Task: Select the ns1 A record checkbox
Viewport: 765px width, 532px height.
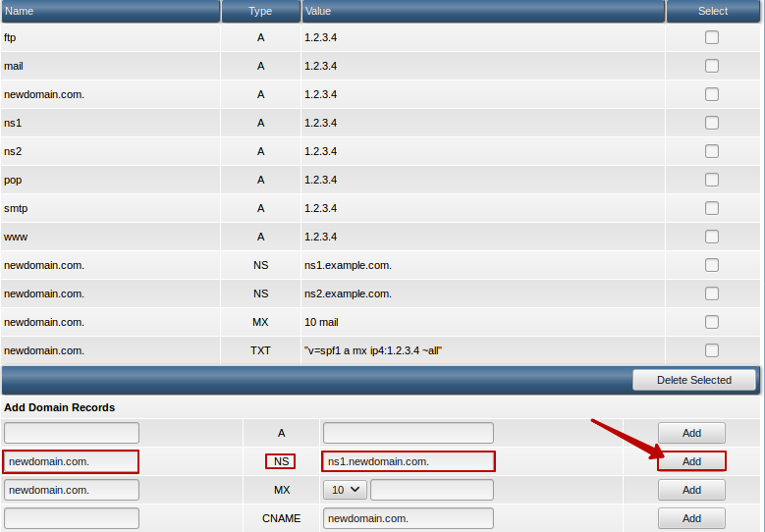Action: pyautogui.click(x=712, y=123)
